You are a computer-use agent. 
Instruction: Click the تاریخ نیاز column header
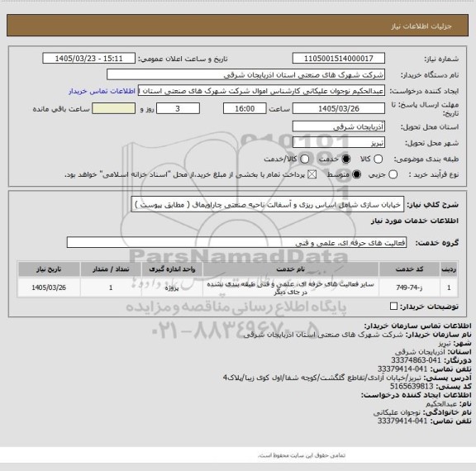click(49, 269)
